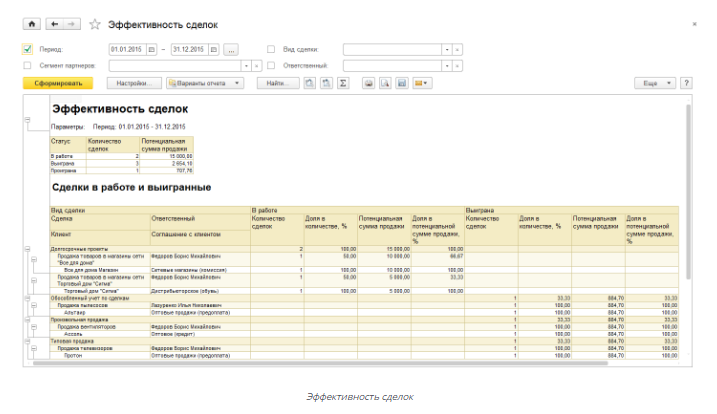This screenshot has height=414, width=717.
Task: Open the Настройки... button
Action: 134,83
